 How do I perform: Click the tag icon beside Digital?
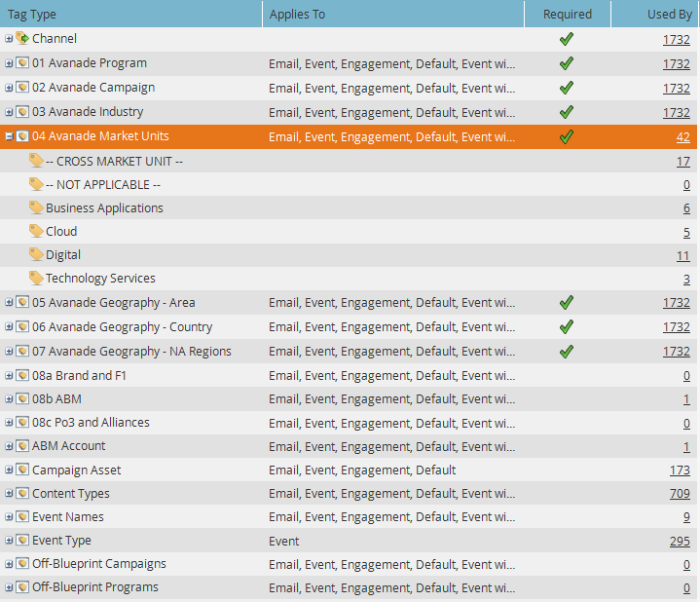click(x=36, y=255)
